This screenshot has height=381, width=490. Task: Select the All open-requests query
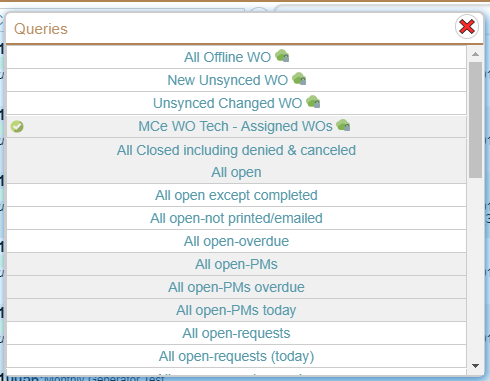[236, 333]
